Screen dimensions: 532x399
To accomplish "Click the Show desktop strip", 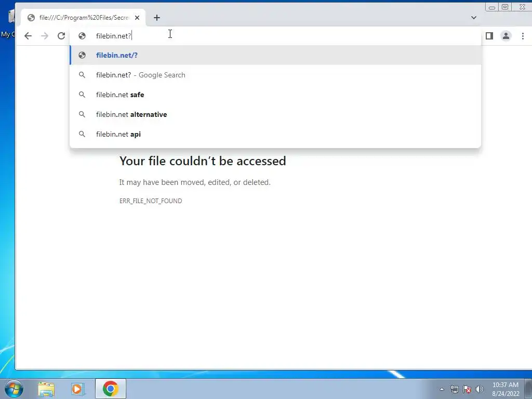I will click(528, 389).
